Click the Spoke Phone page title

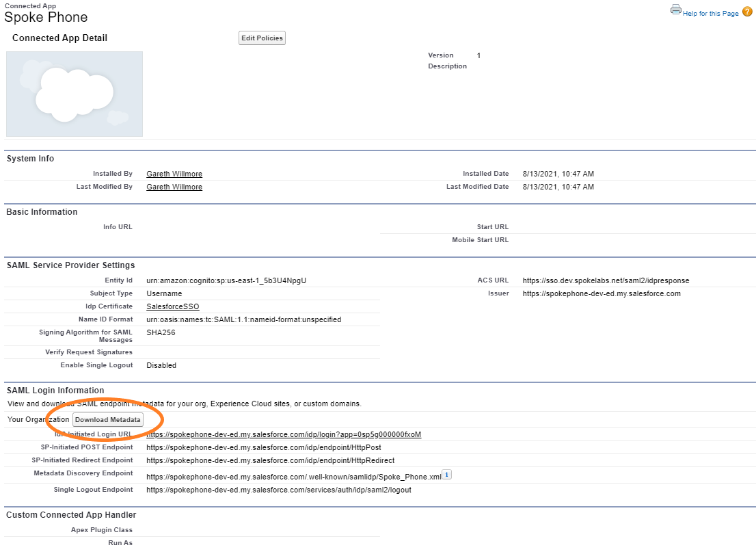(x=46, y=17)
